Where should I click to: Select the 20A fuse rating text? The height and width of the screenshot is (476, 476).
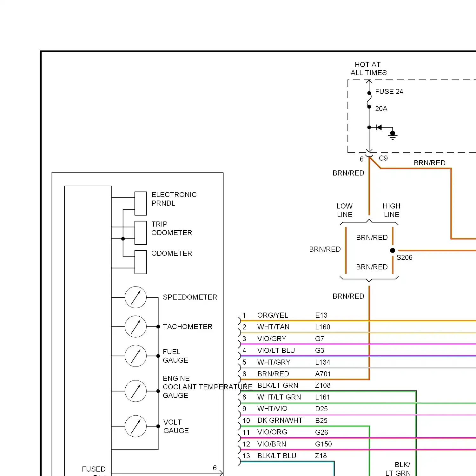pos(381,109)
